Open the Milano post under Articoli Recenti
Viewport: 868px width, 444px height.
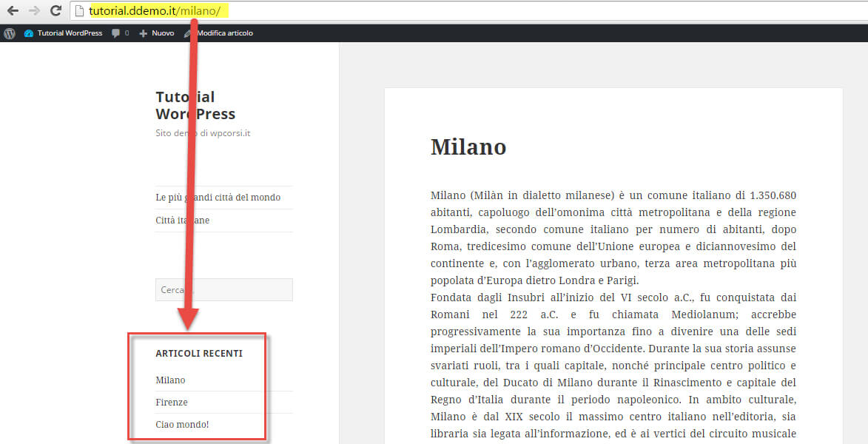pyautogui.click(x=170, y=380)
